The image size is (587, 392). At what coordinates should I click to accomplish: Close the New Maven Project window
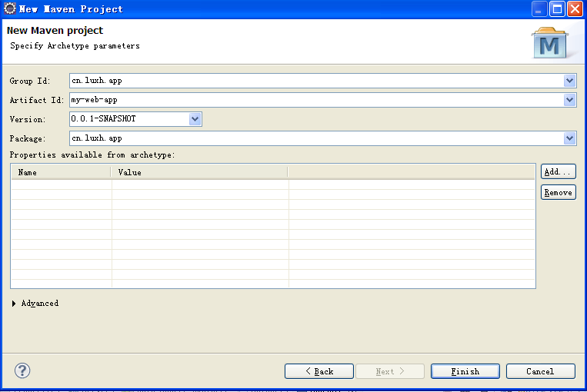coord(575,9)
